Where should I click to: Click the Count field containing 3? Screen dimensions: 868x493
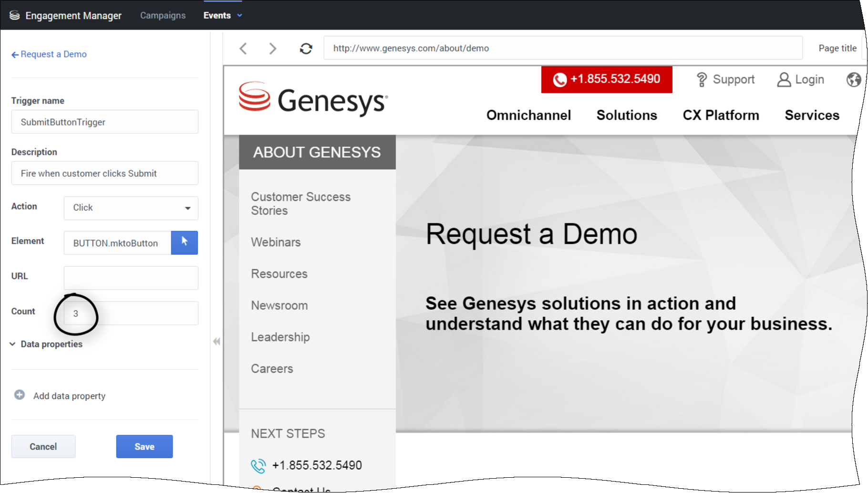(131, 314)
